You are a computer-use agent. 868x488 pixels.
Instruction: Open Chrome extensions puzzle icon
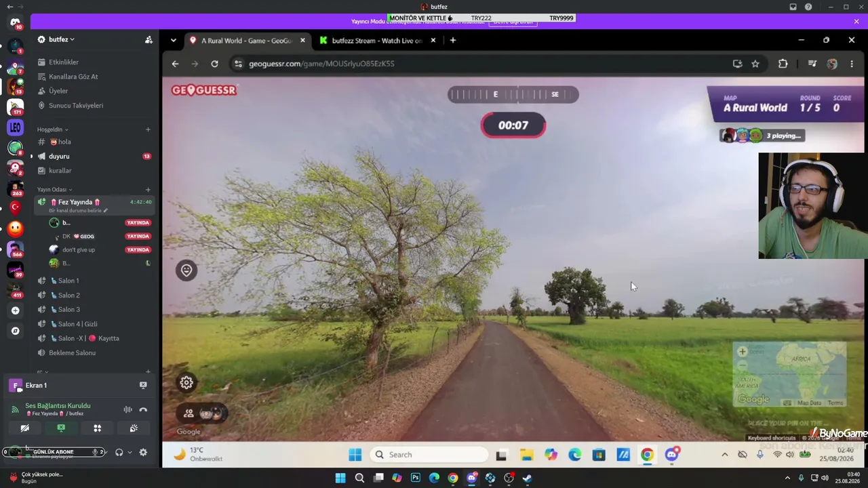click(x=783, y=64)
